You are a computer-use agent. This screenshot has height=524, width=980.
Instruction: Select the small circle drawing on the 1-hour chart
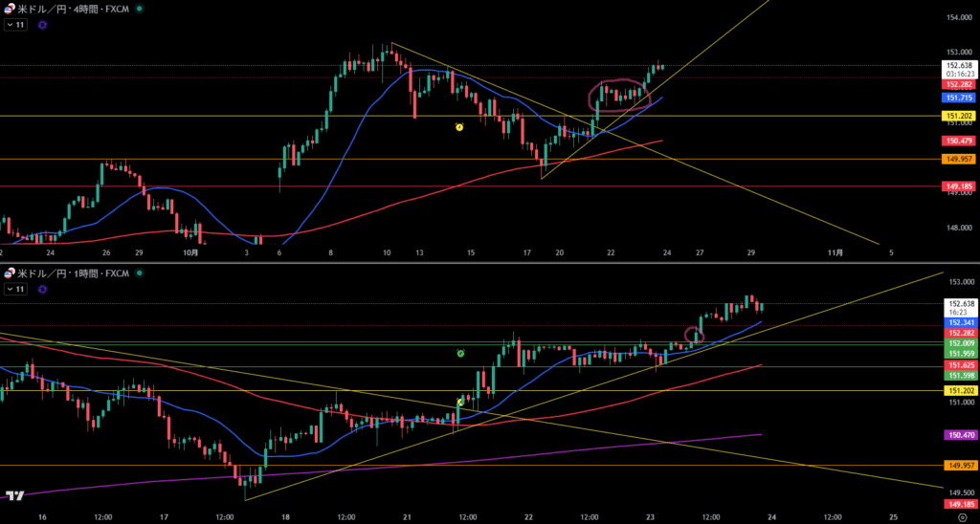pos(695,335)
